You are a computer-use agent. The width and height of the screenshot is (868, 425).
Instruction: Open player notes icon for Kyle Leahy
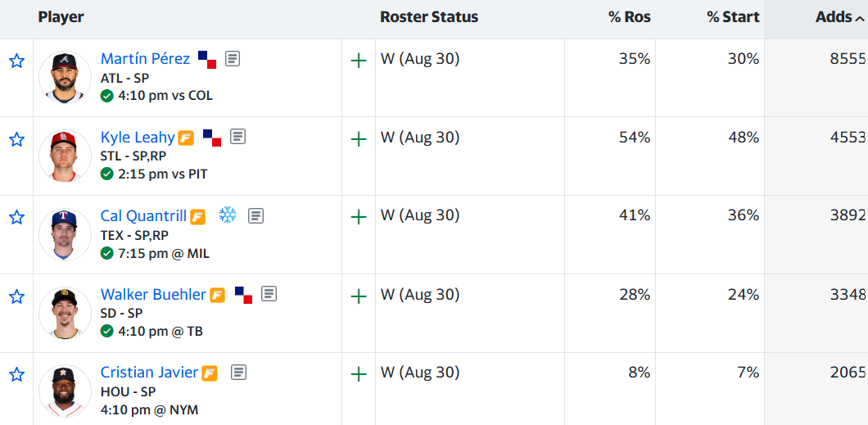(238, 137)
